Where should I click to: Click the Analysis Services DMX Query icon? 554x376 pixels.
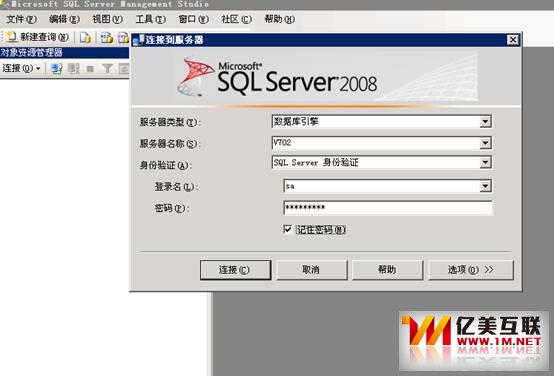click(123, 37)
